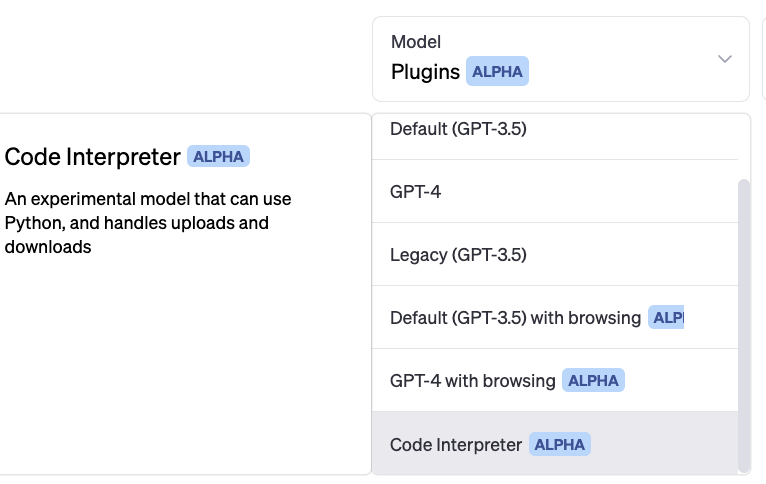
Task: Click ALPHA badge on Code Interpreter list item
Action: (560, 444)
